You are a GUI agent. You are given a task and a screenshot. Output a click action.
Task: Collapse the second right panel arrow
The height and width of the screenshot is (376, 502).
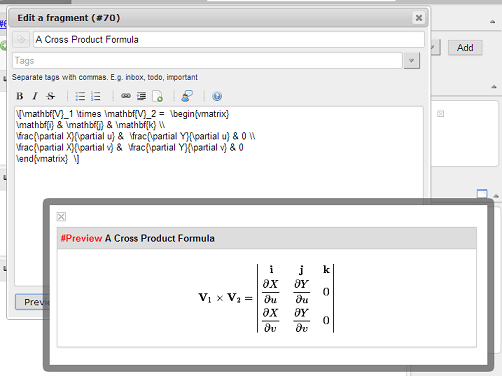click(x=494, y=87)
